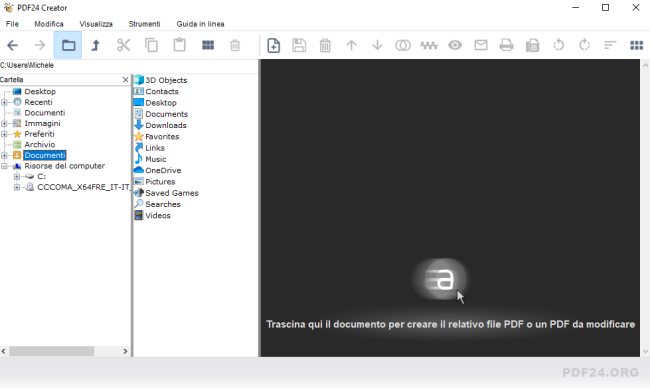Click tree scrollbar right arrow
Screen dimensions: 650x388
pos(125,351)
